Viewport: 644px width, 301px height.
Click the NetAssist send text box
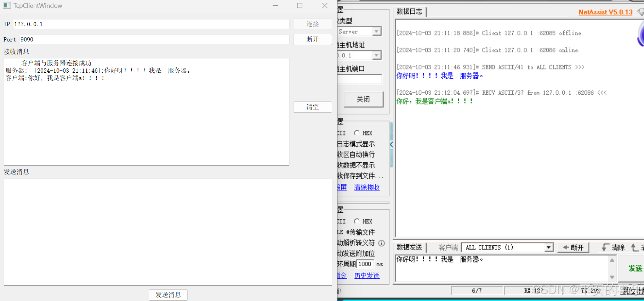[x=501, y=268]
